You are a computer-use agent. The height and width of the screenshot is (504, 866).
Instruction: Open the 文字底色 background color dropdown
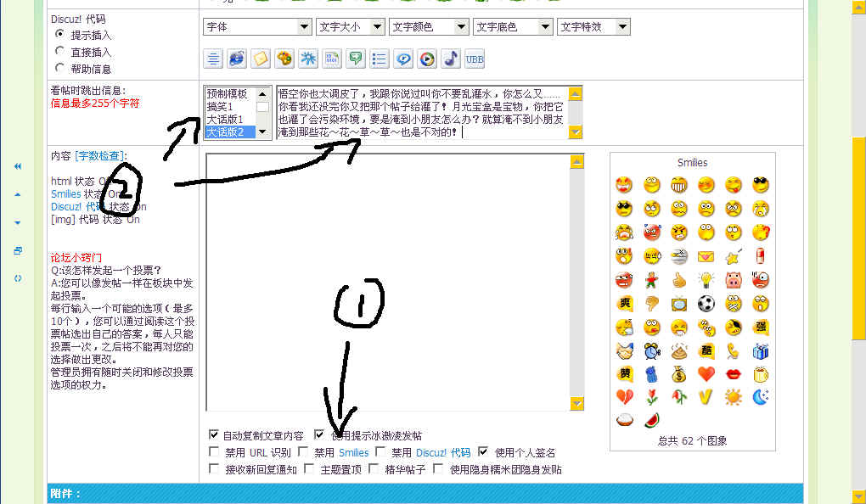point(513,26)
